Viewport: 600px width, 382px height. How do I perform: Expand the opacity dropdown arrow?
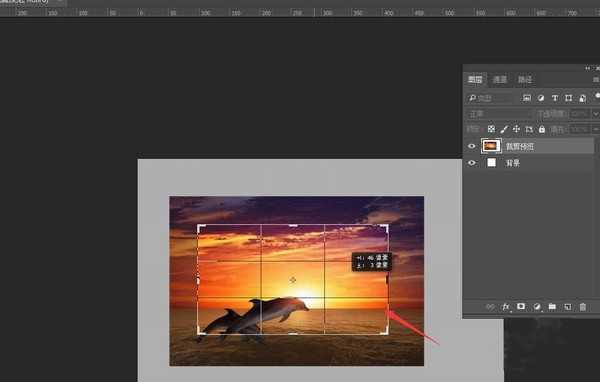tap(595, 114)
